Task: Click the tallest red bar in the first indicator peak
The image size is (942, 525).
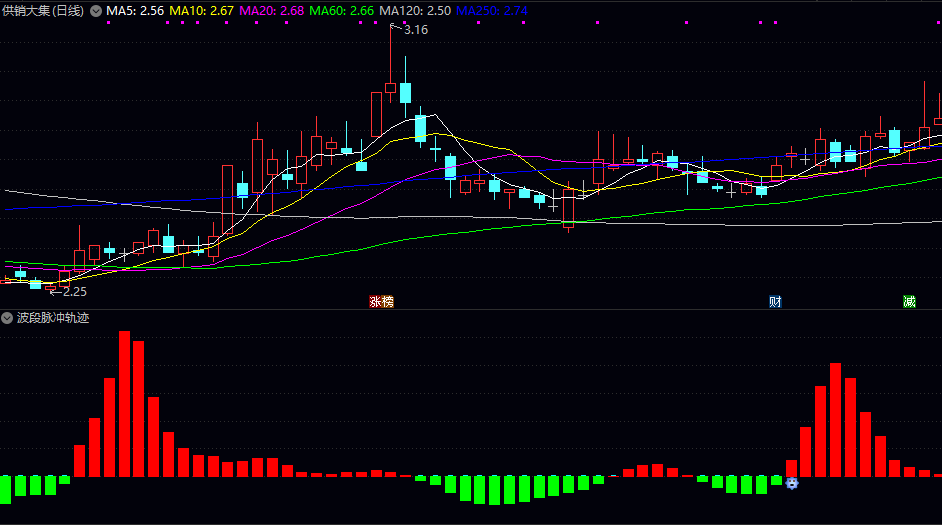Action: coord(124,404)
